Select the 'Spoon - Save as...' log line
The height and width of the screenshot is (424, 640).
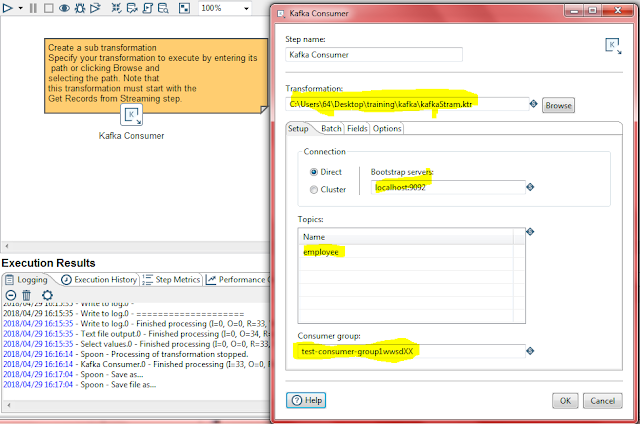[x=73, y=374]
